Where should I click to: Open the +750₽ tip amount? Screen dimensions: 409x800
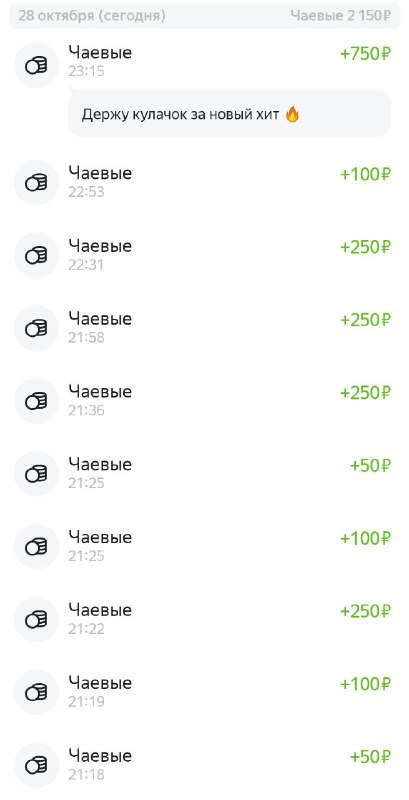pyautogui.click(x=365, y=54)
